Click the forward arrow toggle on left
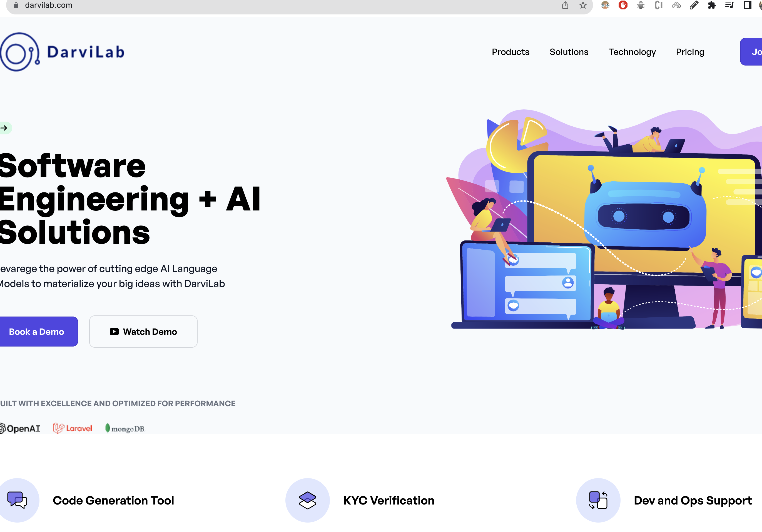The width and height of the screenshot is (762, 532). pos(4,128)
